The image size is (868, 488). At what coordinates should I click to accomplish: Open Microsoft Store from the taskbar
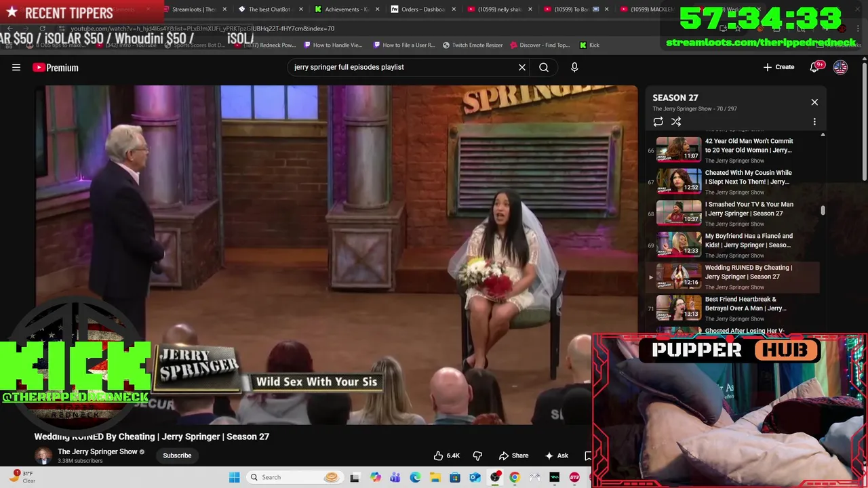[455, 477]
